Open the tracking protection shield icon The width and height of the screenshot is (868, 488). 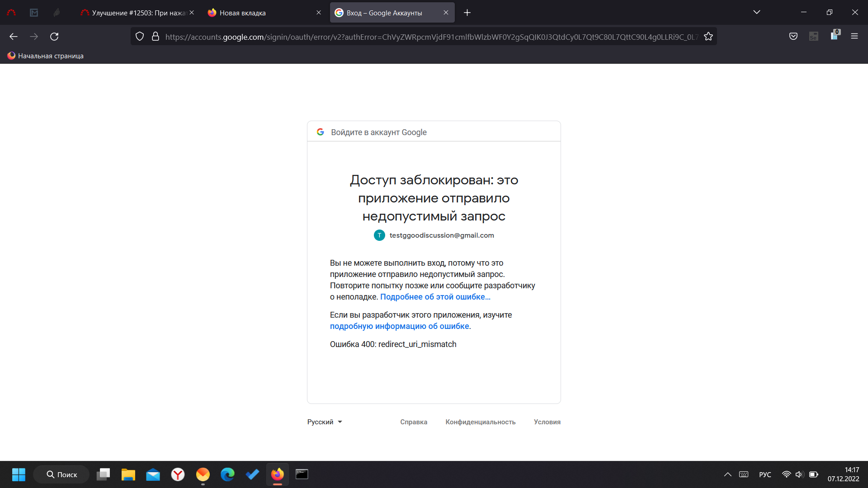(x=140, y=37)
